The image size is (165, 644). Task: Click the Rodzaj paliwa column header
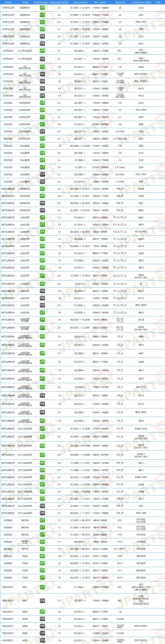pyautogui.click(x=41, y=2)
